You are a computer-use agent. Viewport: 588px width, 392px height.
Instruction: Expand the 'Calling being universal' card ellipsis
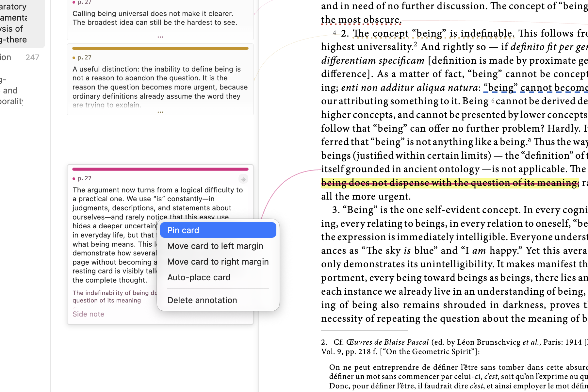tap(160, 37)
